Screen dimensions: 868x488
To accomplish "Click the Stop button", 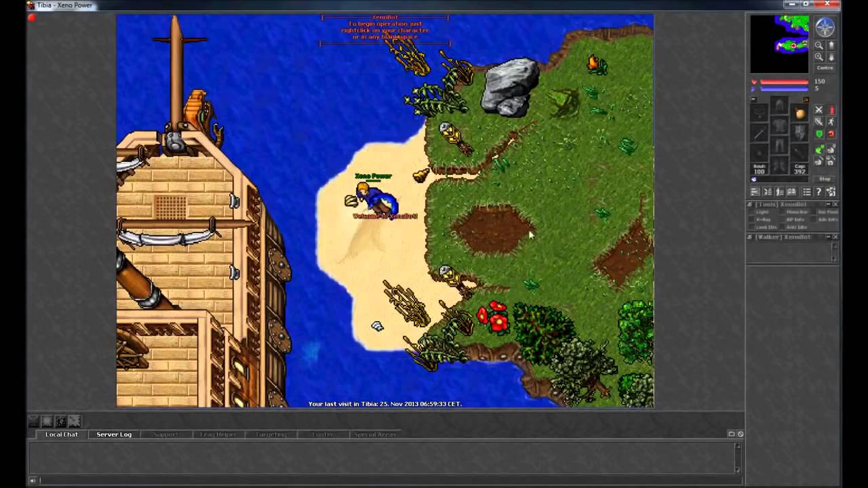I will click(x=825, y=179).
